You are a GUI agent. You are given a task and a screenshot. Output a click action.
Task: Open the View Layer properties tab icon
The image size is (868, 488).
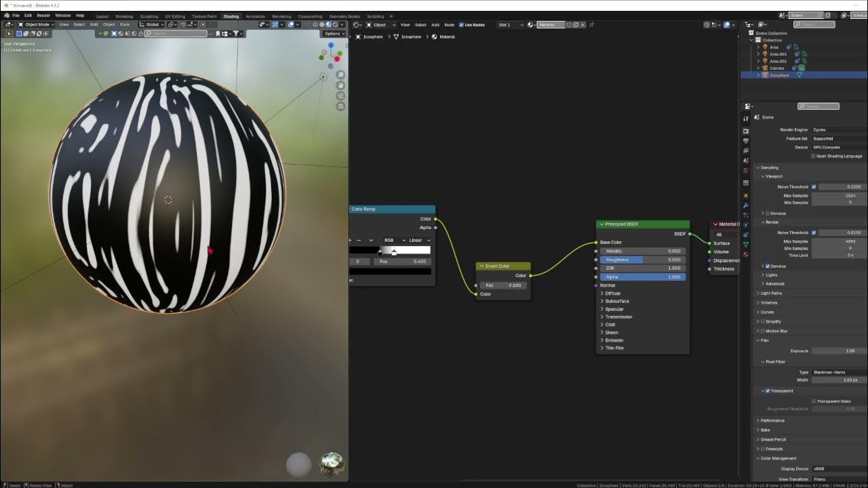coord(746,150)
